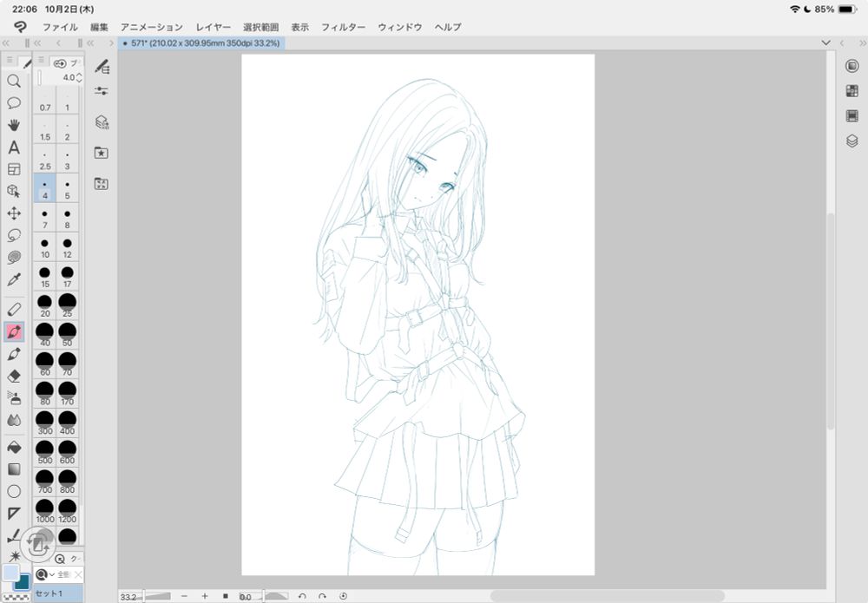Select the Pencil tool in toolbar
The height and width of the screenshot is (603, 868).
click(14, 310)
